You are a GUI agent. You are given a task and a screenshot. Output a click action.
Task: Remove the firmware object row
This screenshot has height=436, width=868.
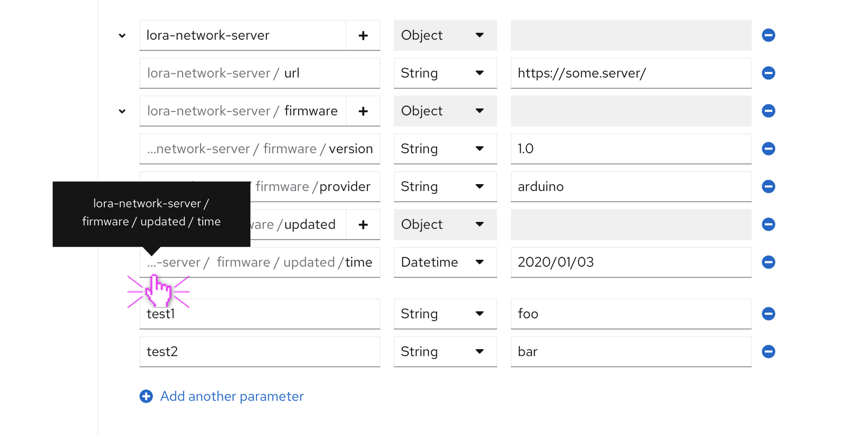point(768,111)
